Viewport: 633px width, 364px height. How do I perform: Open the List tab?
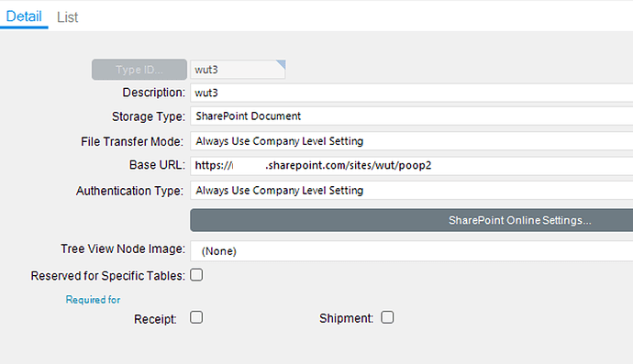point(67,17)
